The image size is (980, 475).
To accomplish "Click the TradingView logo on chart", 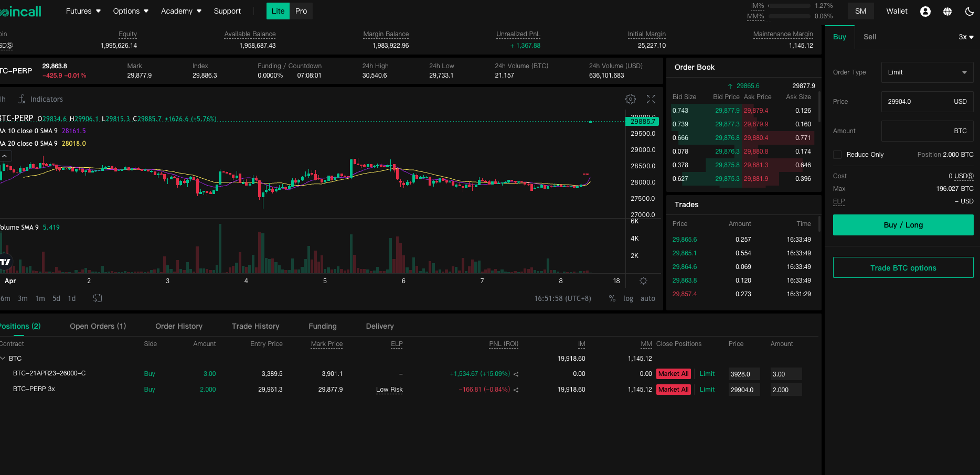I will tap(5, 262).
